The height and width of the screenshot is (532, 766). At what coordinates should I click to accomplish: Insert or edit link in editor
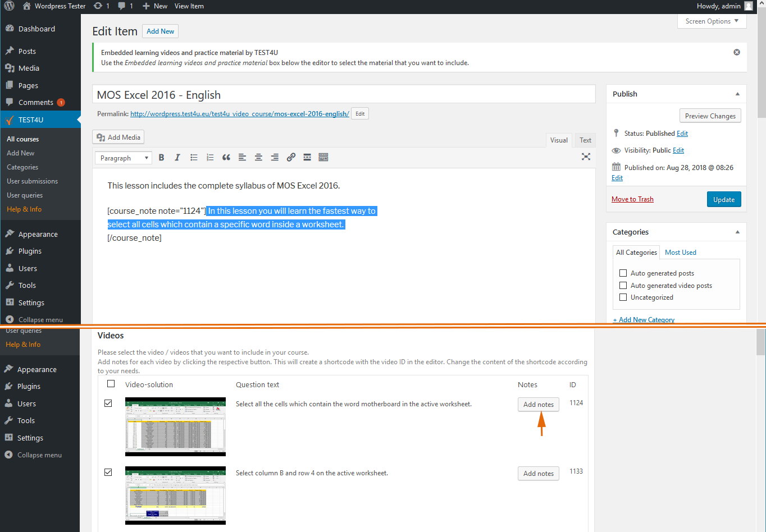click(291, 158)
